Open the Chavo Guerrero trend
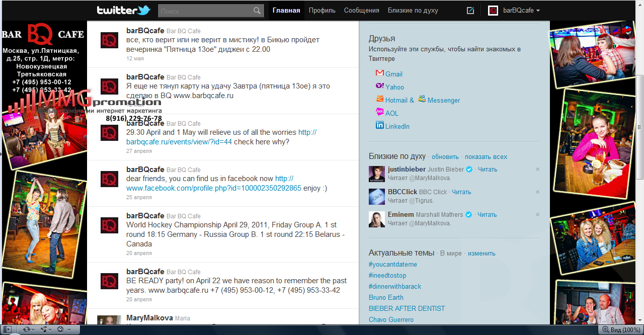 391,320
